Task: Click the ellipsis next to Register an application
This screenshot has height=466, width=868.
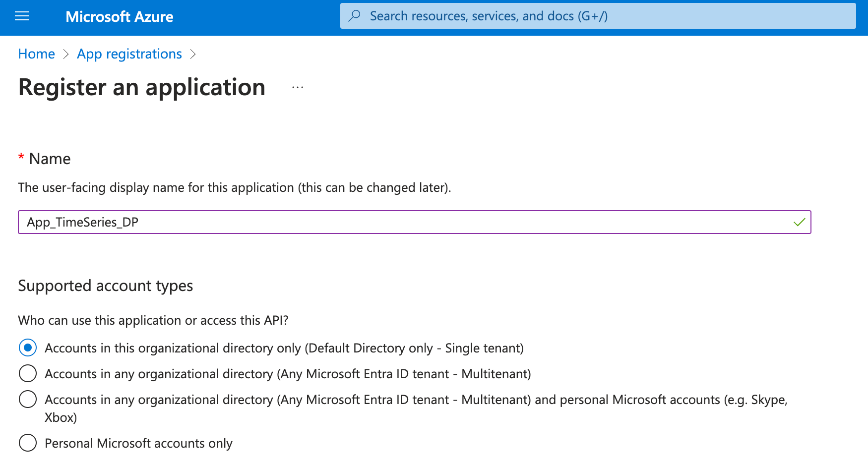Action: coord(298,88)
